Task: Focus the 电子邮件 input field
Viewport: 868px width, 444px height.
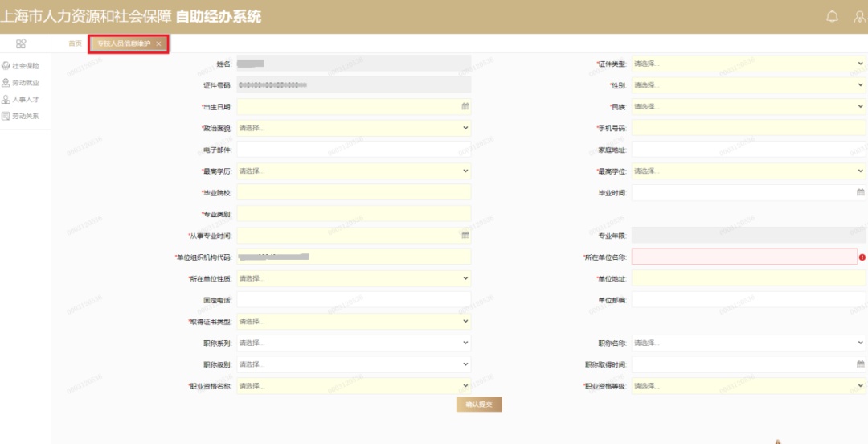Action: pyautogui.click(x=354, y=150)
